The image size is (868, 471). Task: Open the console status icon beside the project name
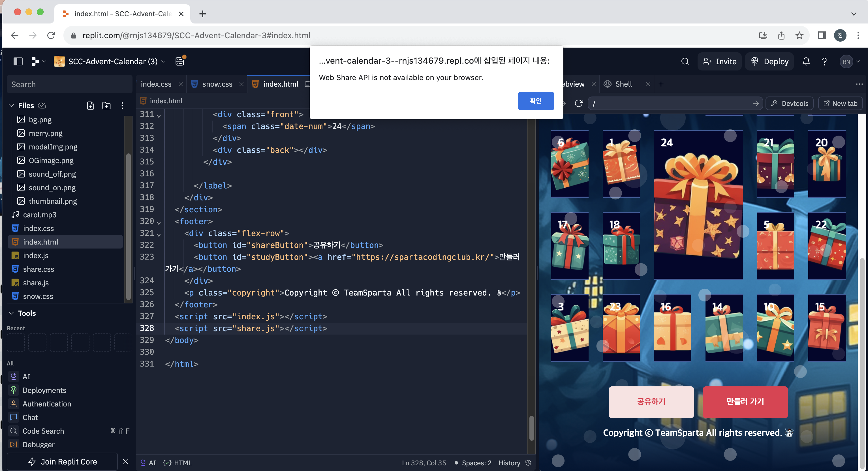pos(180,61)
